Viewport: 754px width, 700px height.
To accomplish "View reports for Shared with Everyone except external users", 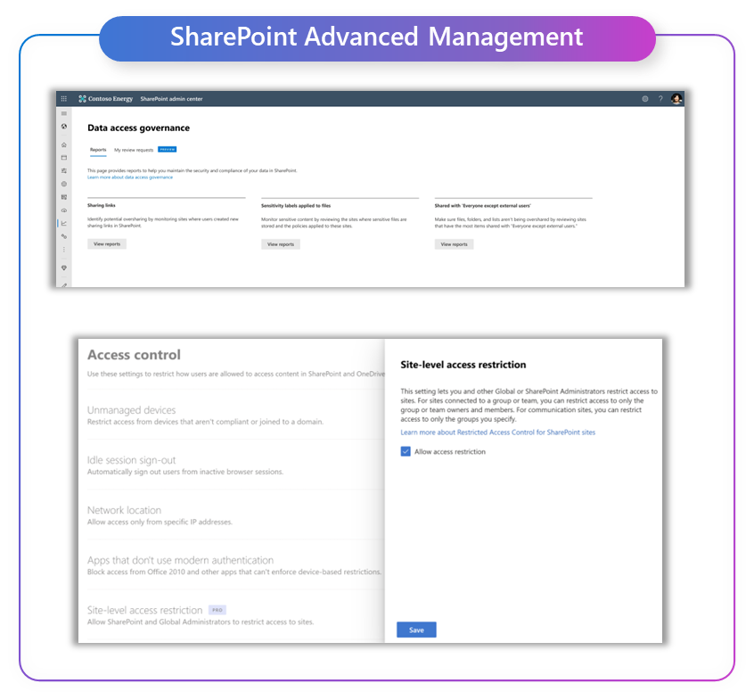I will point(454,244).
